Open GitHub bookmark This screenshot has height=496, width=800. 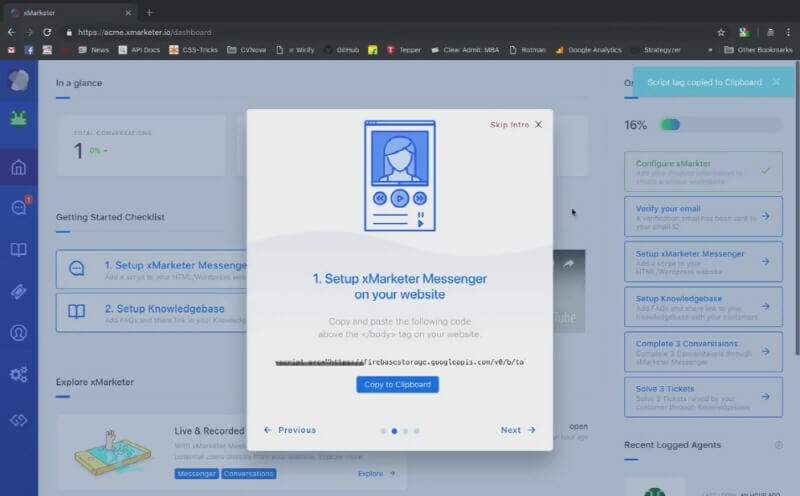(342, 50)
